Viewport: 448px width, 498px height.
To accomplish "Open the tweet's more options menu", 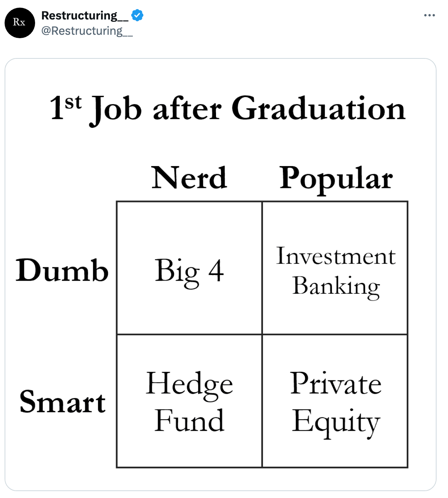I will pyautogui.click(x=429, y=15).
